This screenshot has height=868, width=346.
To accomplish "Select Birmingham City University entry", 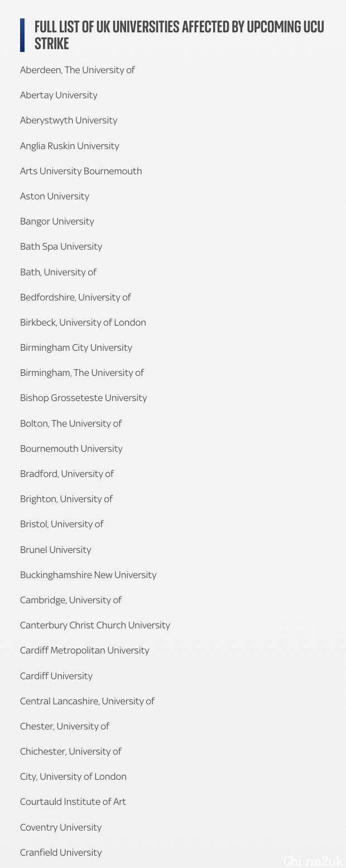I will (76, 348).
